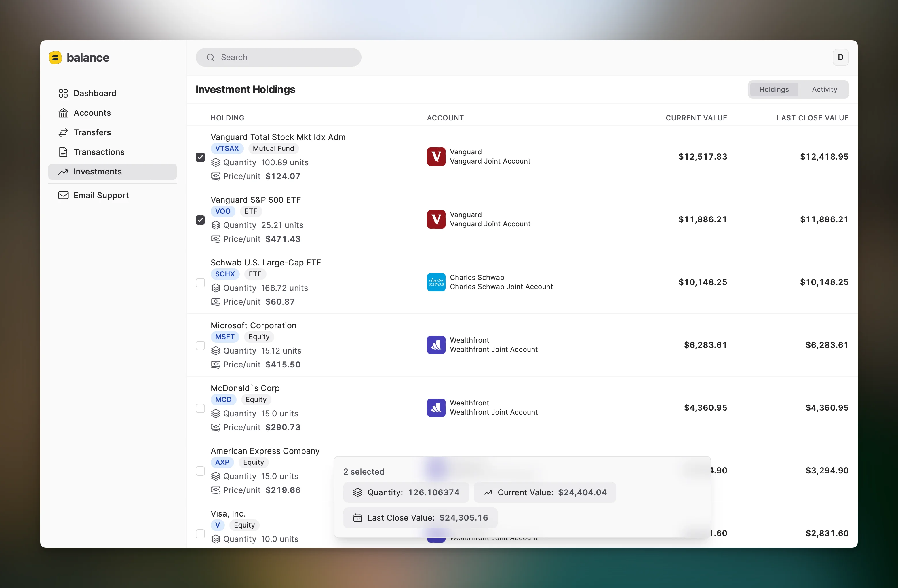Uncheck the Vanguard Total Stock Mkt checkbox
898x588 pixels.
[x=200, y=157]
